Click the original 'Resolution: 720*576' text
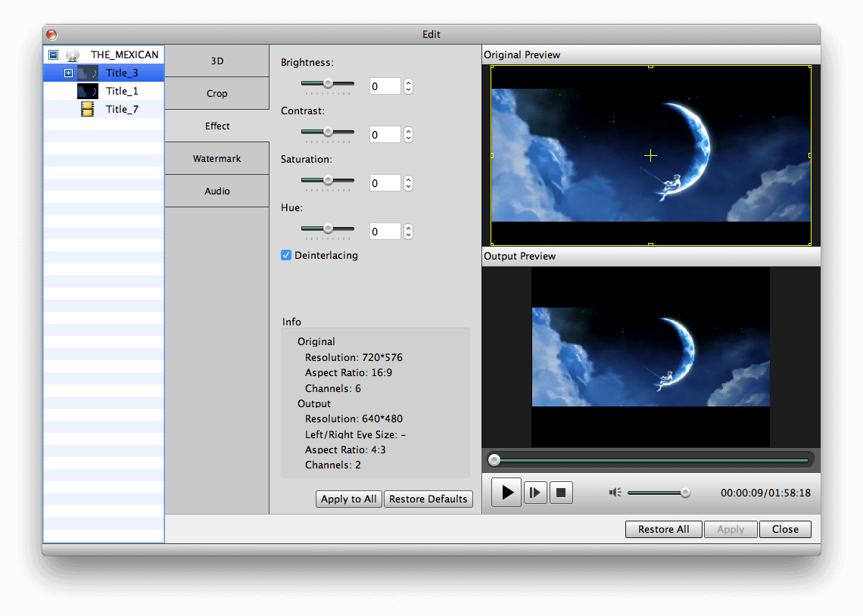The width and height of the screenshot is (863, 616). [354, 357]
